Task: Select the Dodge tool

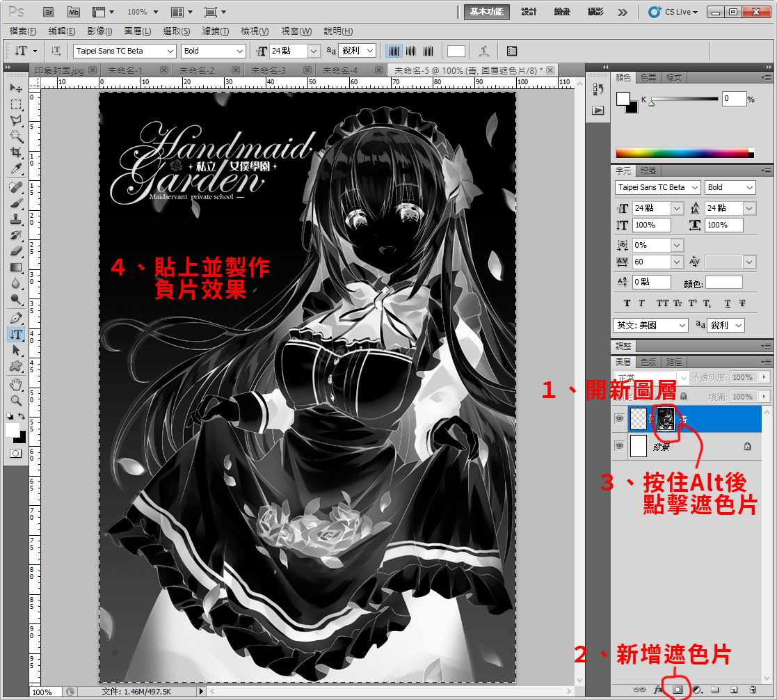Action: tap(16, 299)
